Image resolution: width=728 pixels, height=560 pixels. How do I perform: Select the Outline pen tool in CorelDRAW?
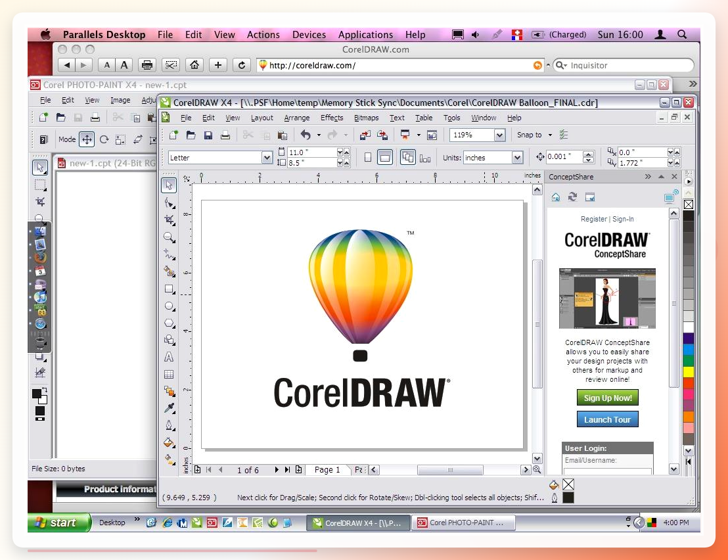(169, 425)
